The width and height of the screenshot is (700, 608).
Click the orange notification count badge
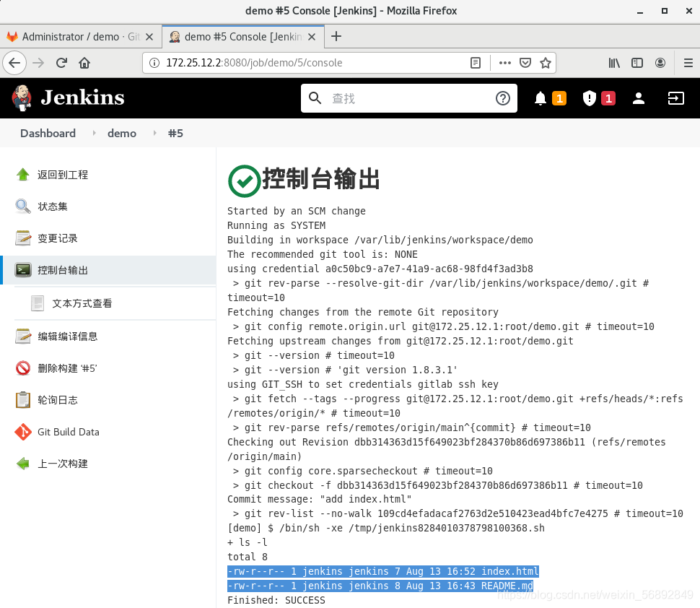pyautogui.click(x=559, y=98)
